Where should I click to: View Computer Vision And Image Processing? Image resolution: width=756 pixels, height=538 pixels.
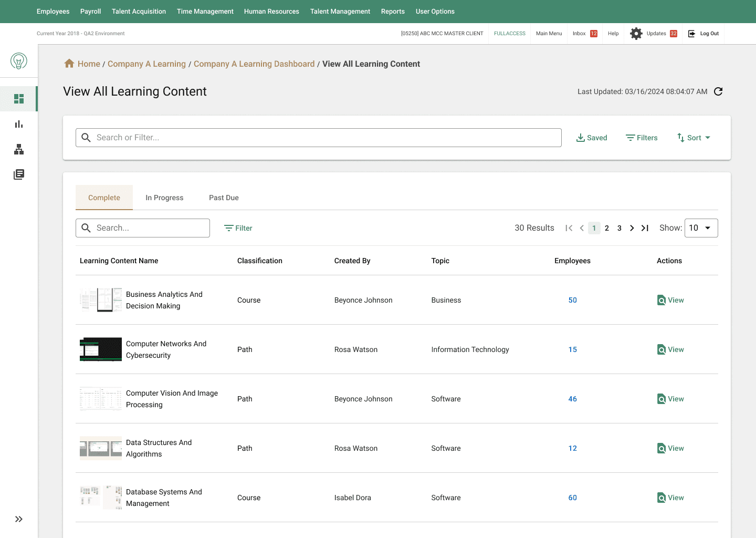670,399
